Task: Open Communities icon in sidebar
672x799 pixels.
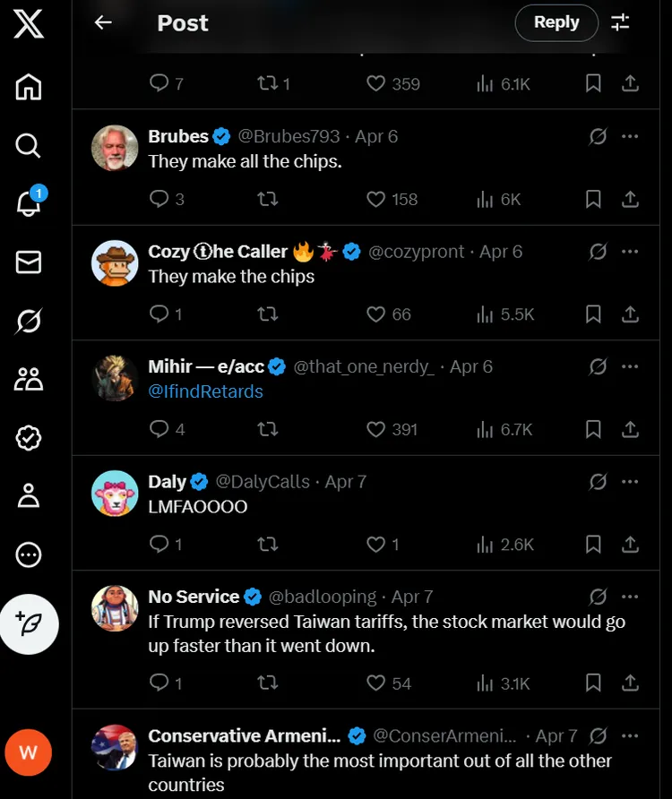Action: pyautogui.click(x=29, y=379)
